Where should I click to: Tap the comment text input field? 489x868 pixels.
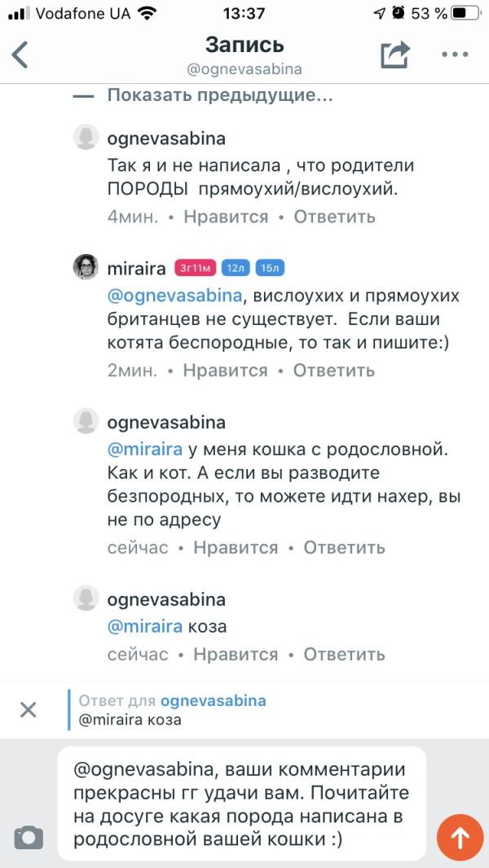click(241, 803)
